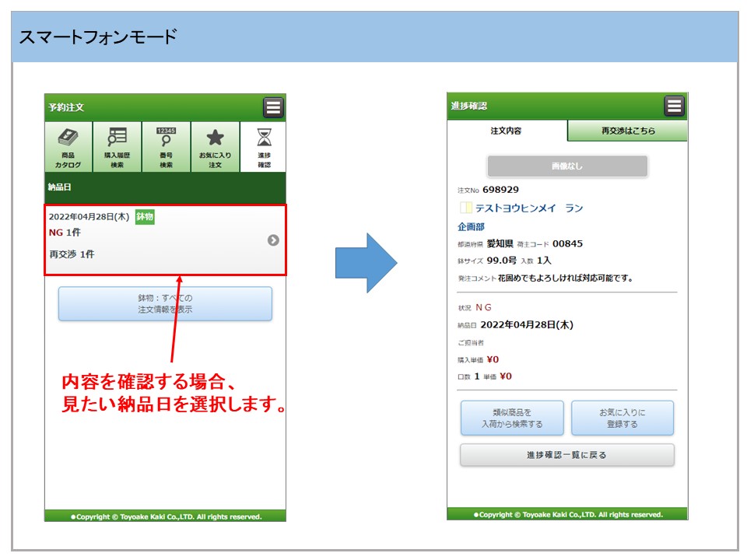Click 進捗確認一覧に戻る button

566,455
